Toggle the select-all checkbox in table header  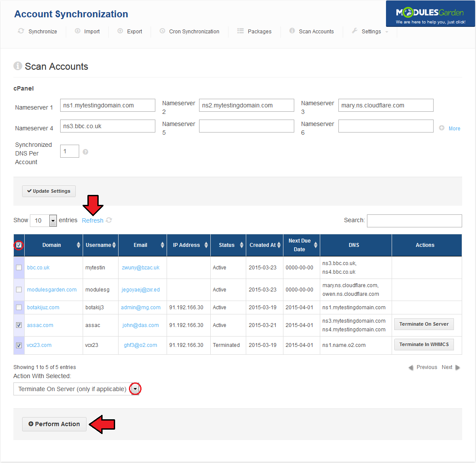[x=19, y=245]
